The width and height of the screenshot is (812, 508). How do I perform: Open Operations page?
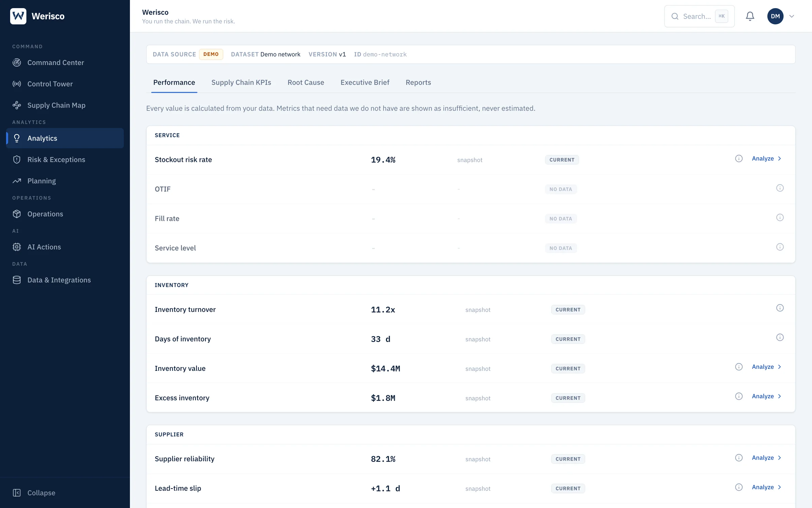[x=65, y=214]
